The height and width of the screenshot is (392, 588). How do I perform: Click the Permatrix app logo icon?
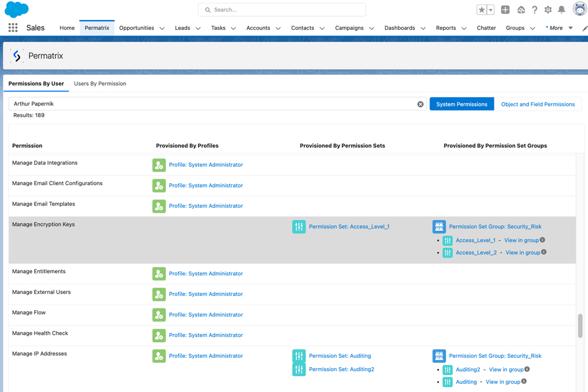pyautogui.click(x=17, y=55)
